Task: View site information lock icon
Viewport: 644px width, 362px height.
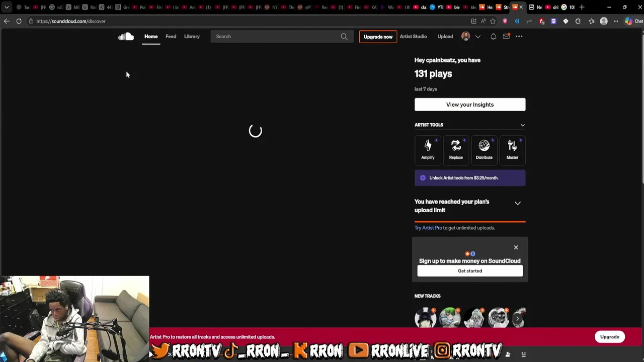Action: [x=31, y=21]
